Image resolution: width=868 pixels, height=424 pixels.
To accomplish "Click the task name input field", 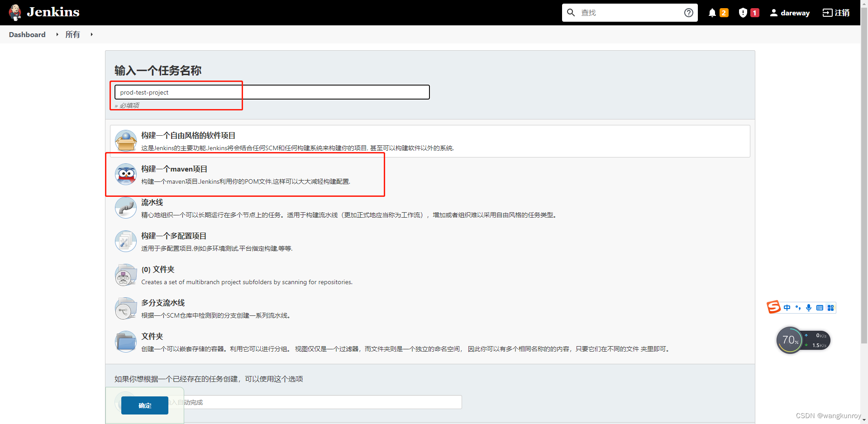I will click(272, 92).
